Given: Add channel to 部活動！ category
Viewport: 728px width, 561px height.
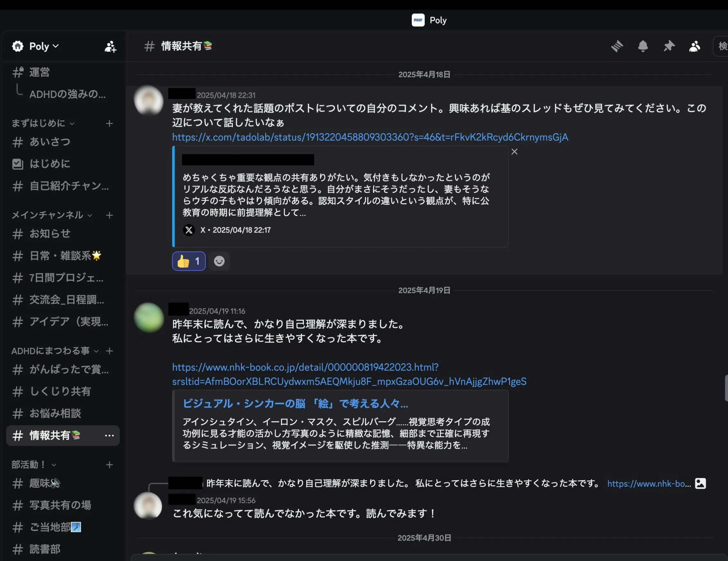Looking at the screenshot, I should tap(109, 464).
